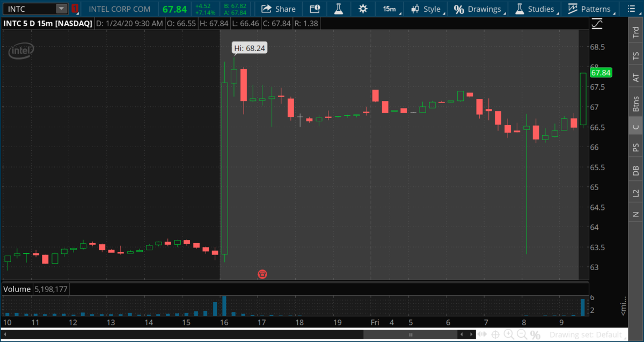Switch to the AT sidebar tab
Image resolution: width=644 pixels, height=342 pixels.
pyautogui.click(x=636, y=78)
